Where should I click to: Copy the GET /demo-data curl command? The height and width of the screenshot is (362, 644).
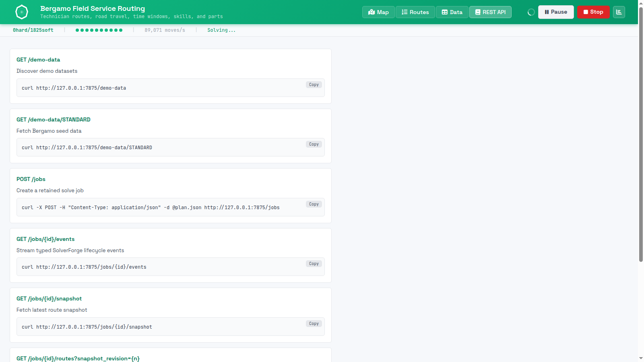coord(314,85)
